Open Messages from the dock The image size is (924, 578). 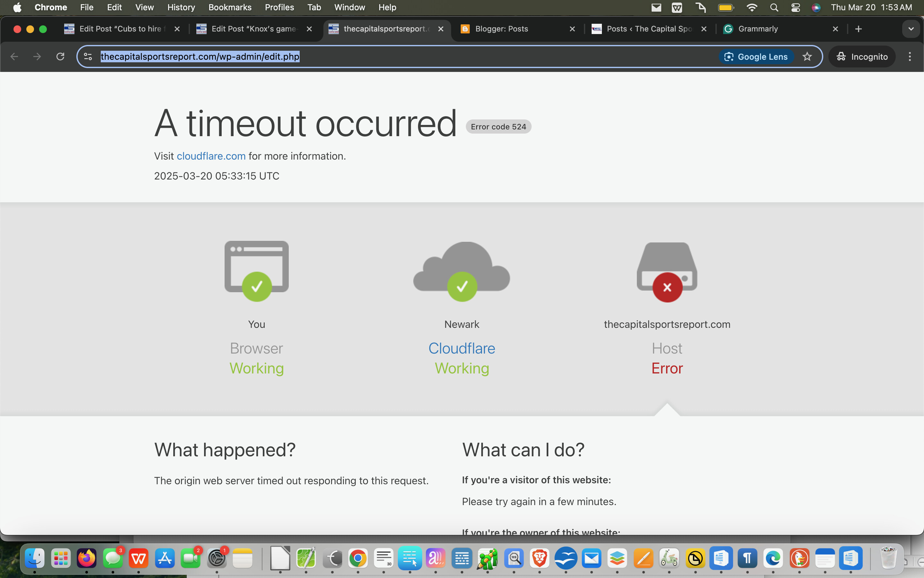coord(113,558)
